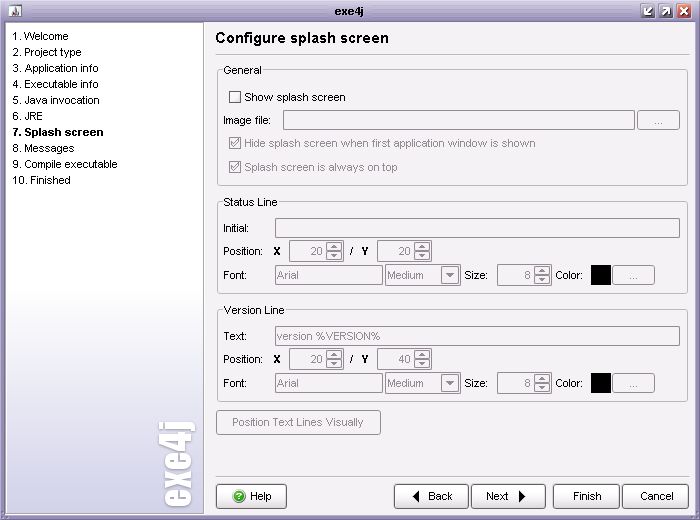Click Position Text Lines Visually button
This screenshot has height=520, width=700.
point(298,422)
